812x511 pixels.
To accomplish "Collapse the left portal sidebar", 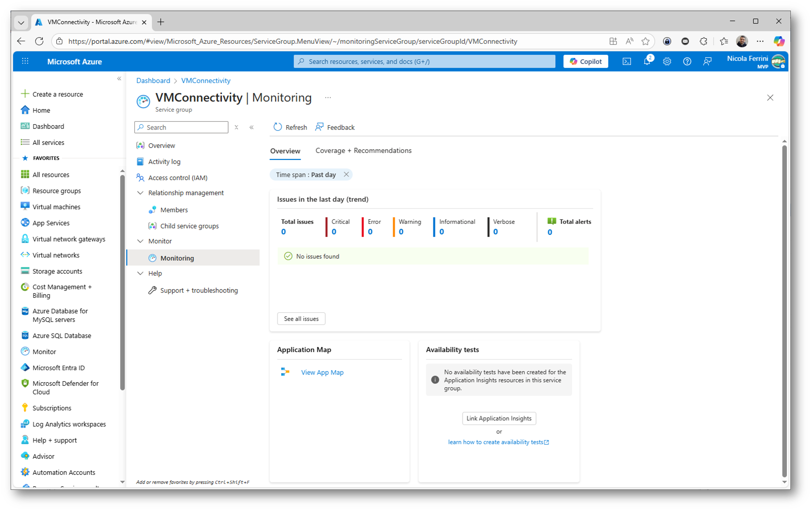I will pos(119,79).
